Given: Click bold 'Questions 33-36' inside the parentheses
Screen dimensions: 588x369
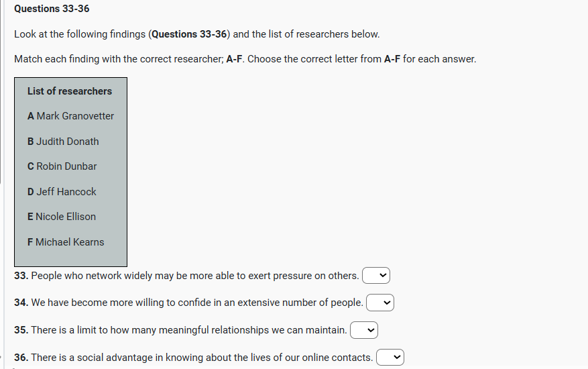Looking at the screenshot, I should click(x=191, y=34).
